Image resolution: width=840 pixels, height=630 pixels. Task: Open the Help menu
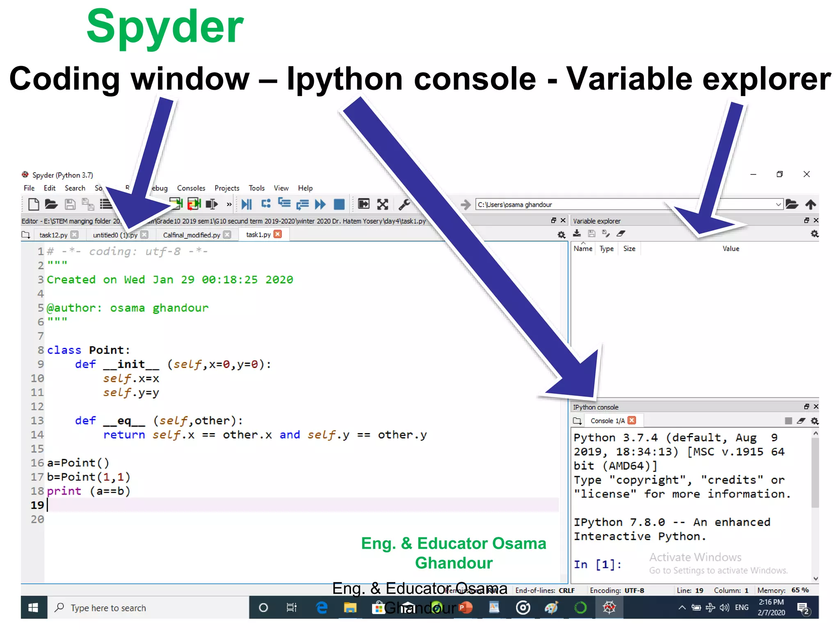(305, 188)
